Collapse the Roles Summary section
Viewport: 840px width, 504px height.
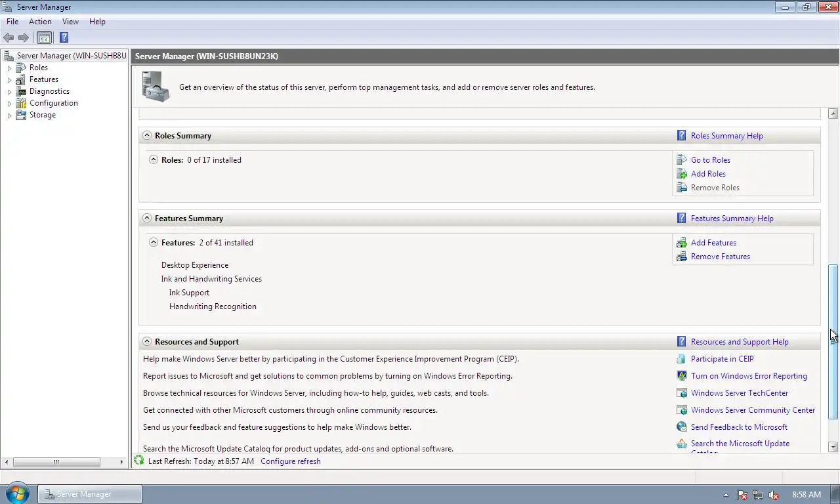(147, 136)
